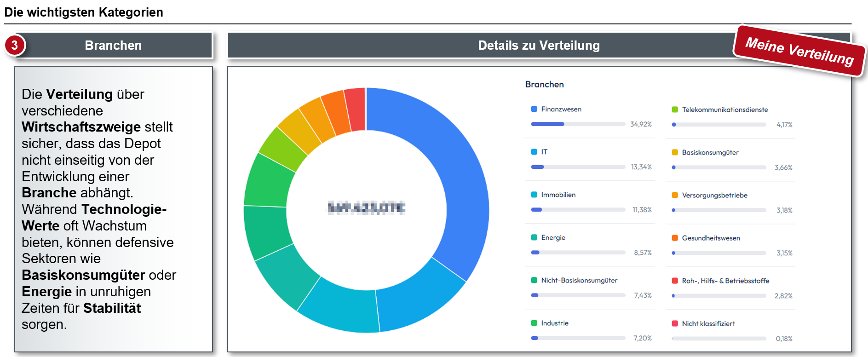Click the green Industrie legend square
868x357 pixels.
534,323
